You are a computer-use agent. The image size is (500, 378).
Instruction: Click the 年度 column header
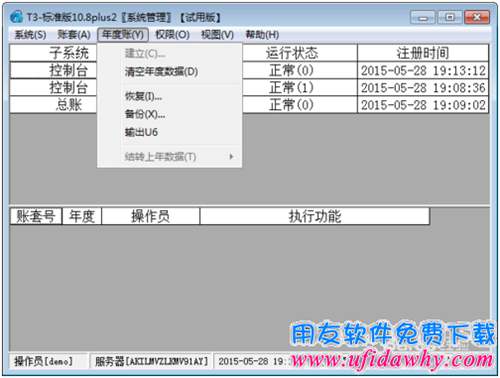pos(82,216)
